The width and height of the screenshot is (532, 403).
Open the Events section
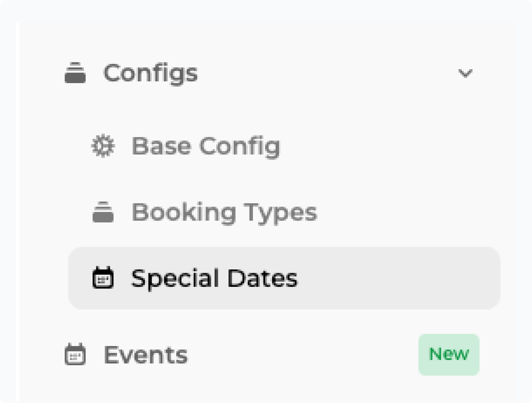click(x=146, y=355)
